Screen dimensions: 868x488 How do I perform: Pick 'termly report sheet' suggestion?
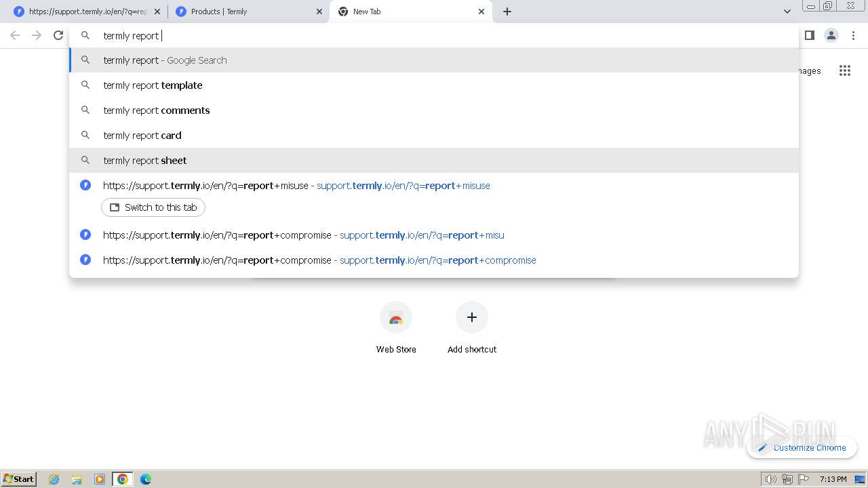click(434, 161)
